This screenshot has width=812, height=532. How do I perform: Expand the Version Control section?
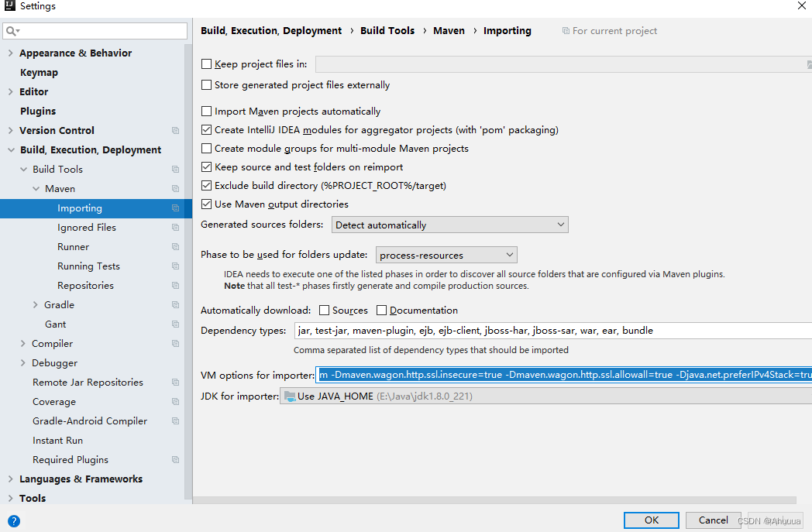point(10,130)
